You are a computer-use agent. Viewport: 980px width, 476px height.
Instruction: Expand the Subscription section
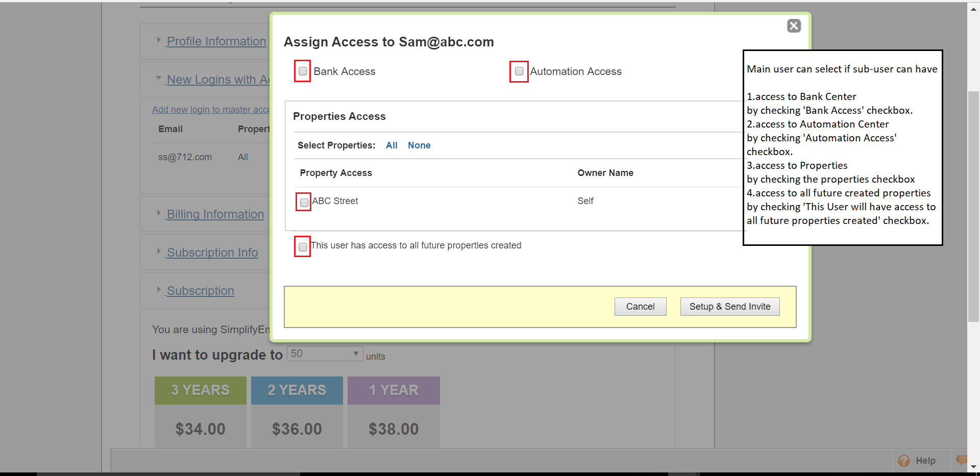pyautogui.click(x=200, y=291)
